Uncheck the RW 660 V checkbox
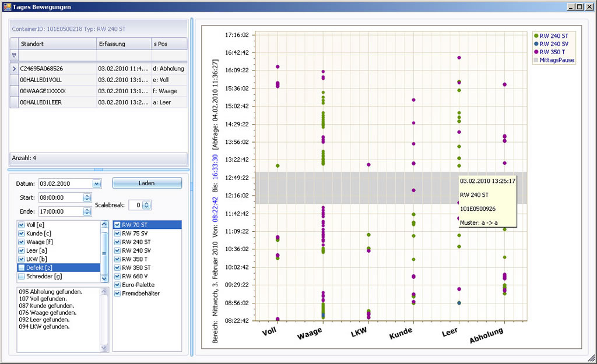 point(117,276)
